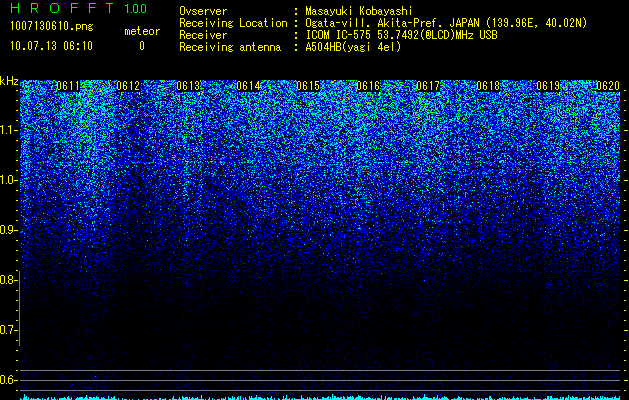The image size is (629, 400).
Task: Select antenna value A504HB(yagi 4el)
Action: (x=353, y=47)
